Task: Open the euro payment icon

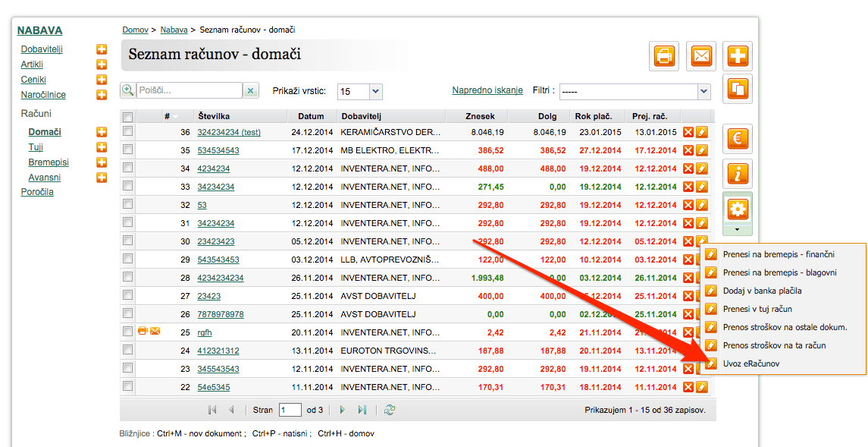Action: coord(738,138)
